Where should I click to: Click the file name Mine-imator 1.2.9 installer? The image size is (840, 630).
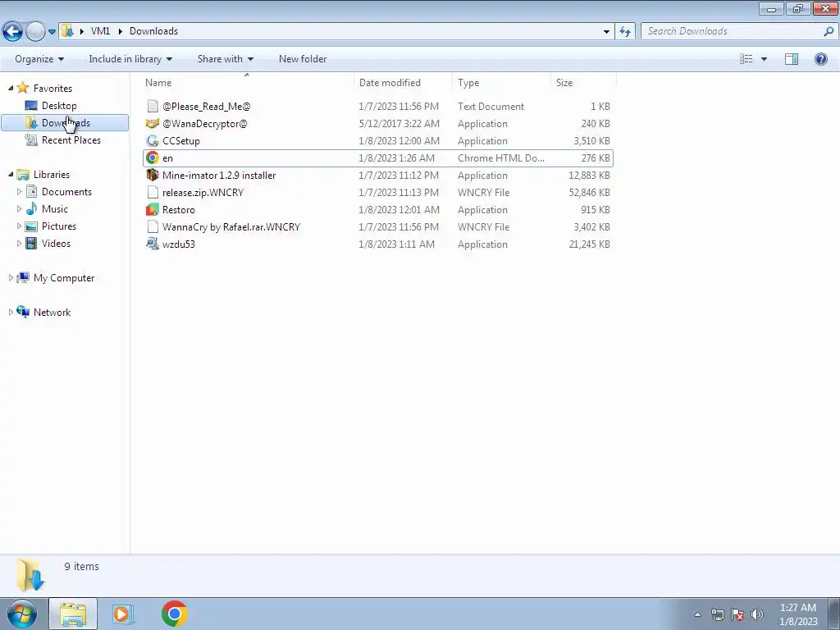[x=219, y=176]
